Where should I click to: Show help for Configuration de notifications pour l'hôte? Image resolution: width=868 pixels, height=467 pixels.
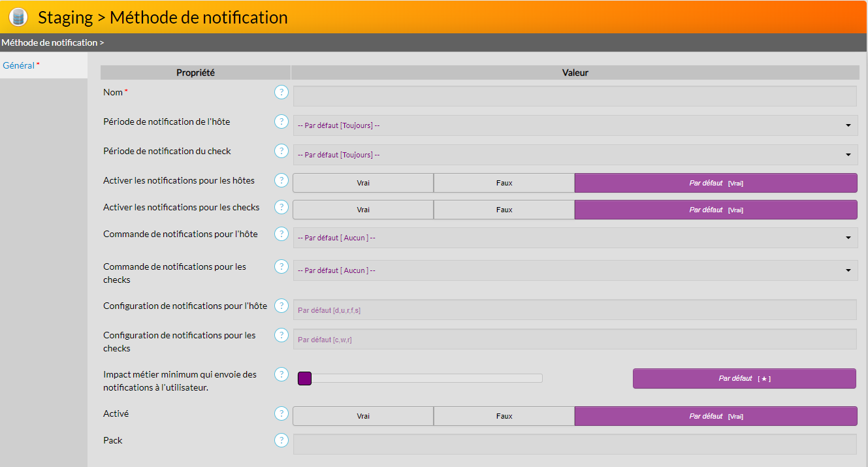pos(281,306)
